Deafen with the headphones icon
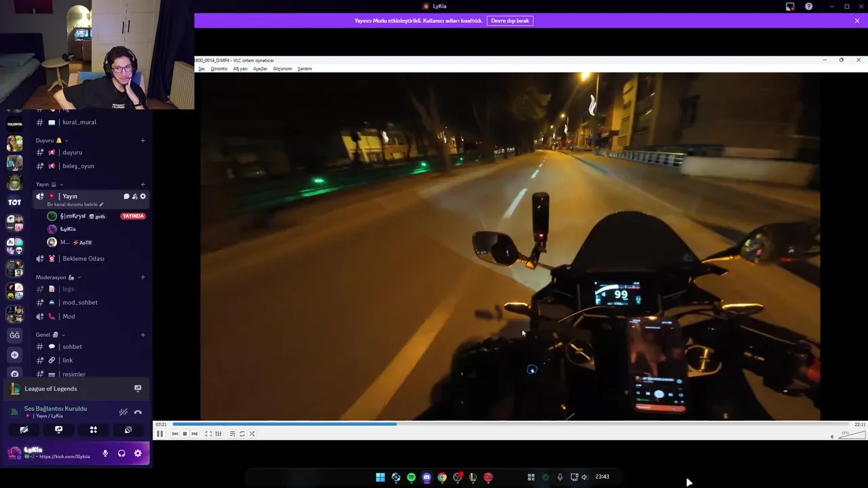This screenshot has width=868, height=488. (121, 453)
